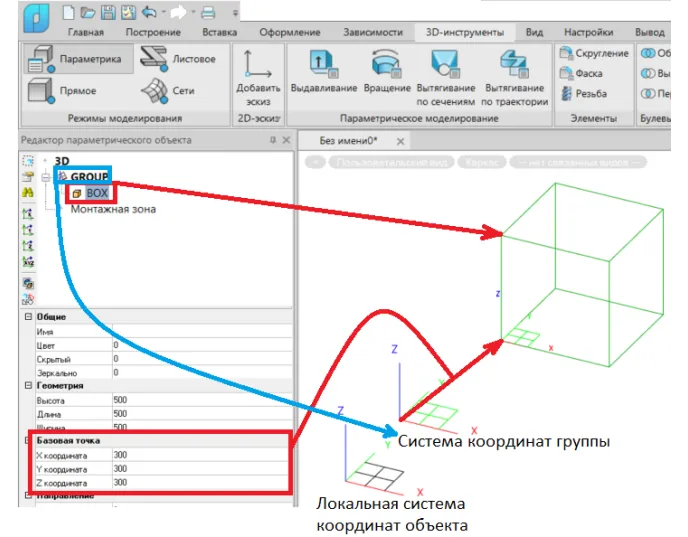Edit the Y координата value 300

[201, 469]
